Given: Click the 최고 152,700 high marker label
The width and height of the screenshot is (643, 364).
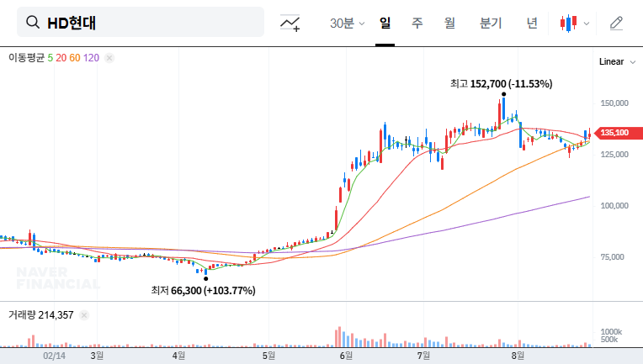Looking at the screenshot, I should point(501,84).
